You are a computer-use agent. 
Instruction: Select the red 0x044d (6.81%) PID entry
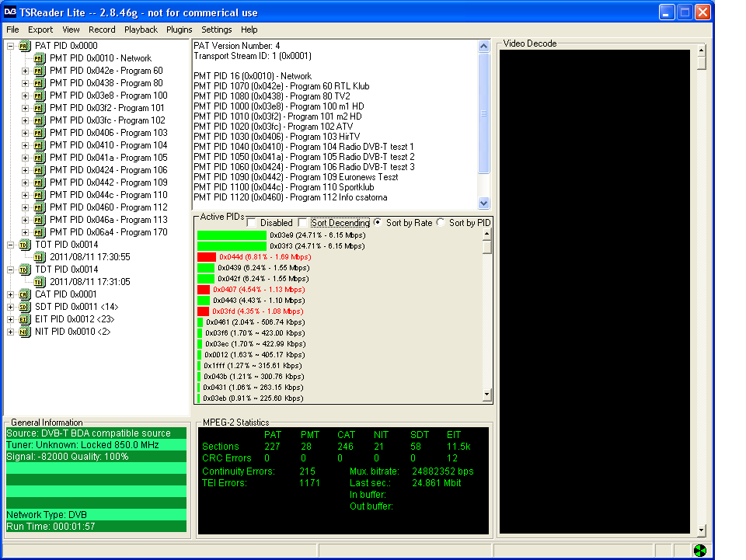(x=255, y=257)
